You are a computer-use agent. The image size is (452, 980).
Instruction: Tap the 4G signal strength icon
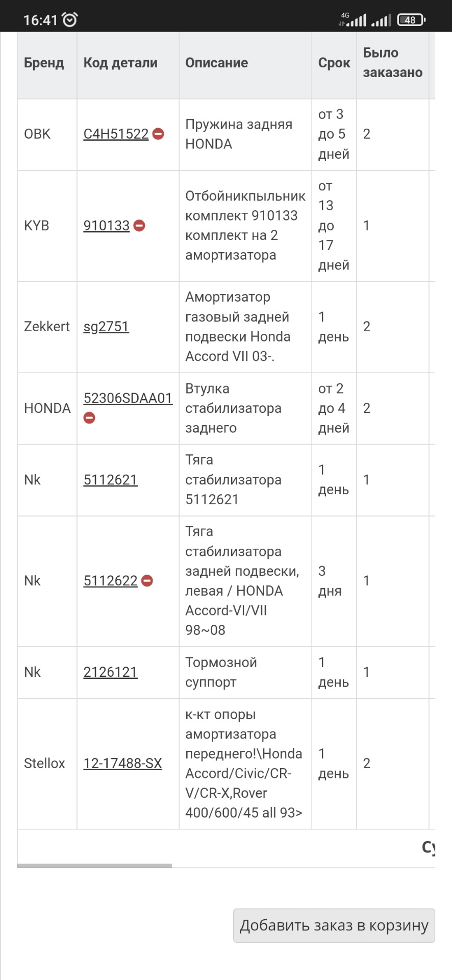(353, 20)
